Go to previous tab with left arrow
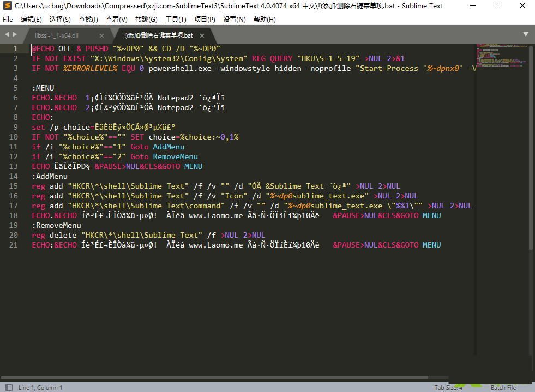 7,34
